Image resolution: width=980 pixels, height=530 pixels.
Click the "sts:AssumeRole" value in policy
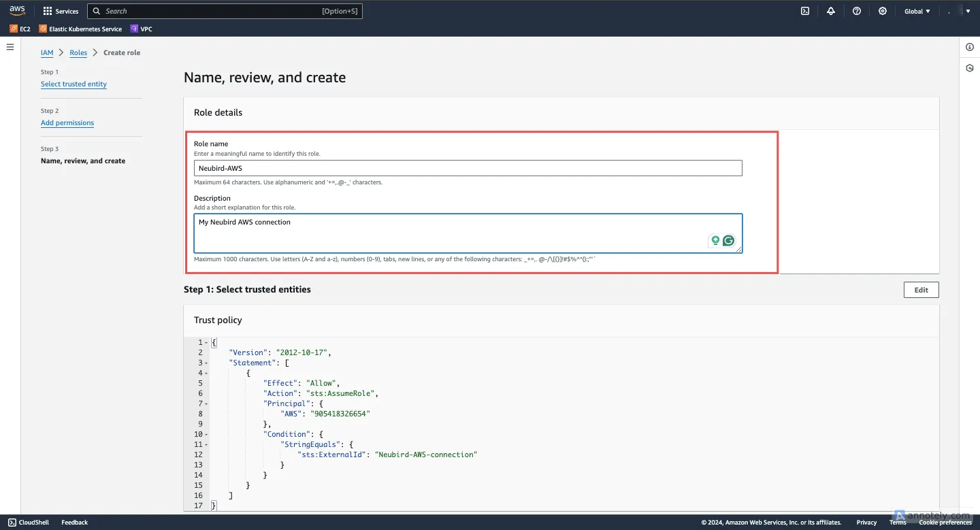click(x=342, y=394)
